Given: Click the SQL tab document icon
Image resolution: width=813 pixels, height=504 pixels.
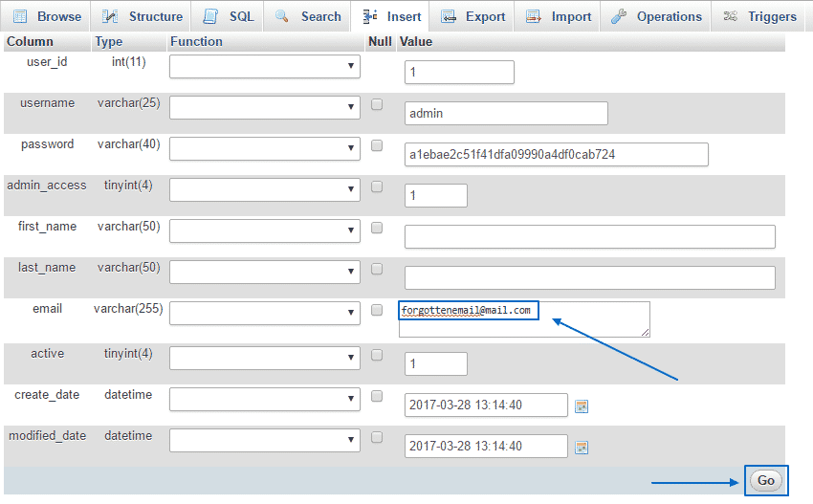Looking at the screenshot, I should click(x=210, y=16).
